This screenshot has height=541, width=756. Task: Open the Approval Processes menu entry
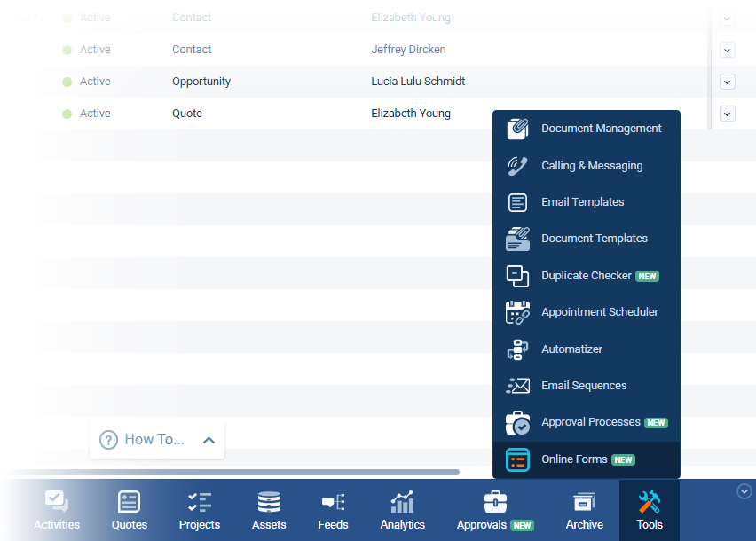pyautogui.click(x=590, y=422)
